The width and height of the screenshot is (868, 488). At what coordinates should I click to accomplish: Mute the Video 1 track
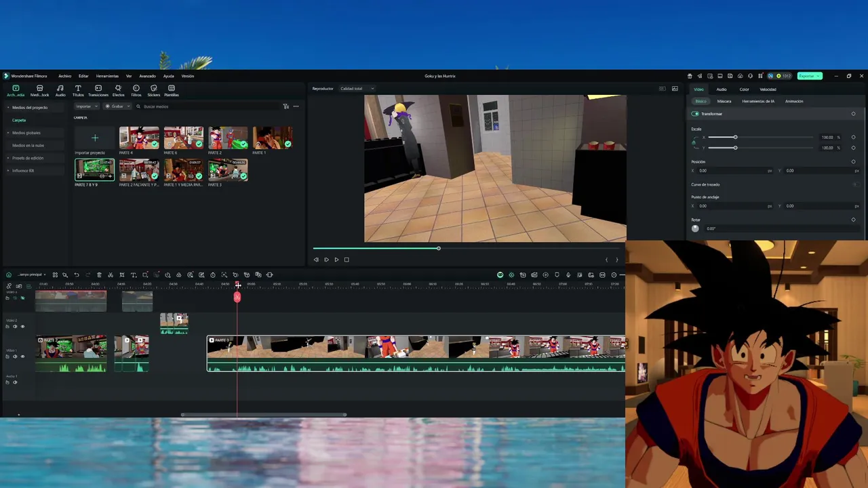click(15, 357)
